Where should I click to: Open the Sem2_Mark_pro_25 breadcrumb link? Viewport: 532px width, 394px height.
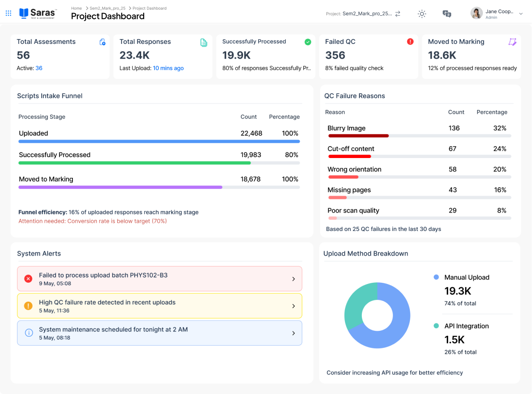click(x=107, y=8)
